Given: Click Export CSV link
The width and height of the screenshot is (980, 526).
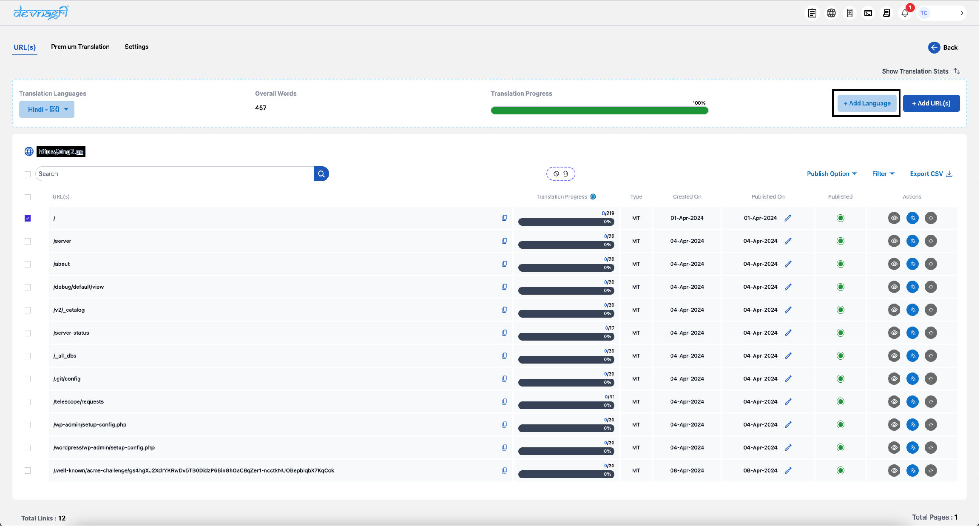Looking at the screenshot, I should pyautogui.click(x=931, y=174).
